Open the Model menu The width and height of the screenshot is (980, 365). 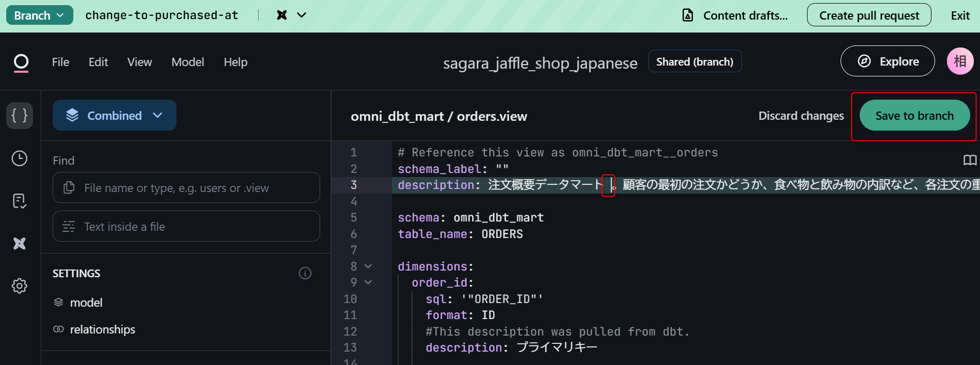click(187, 62)
